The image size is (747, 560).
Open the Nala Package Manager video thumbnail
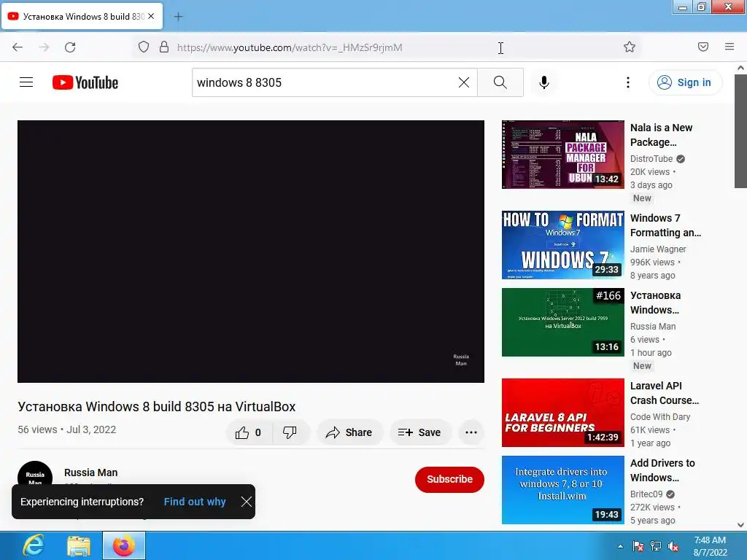tap(562, 155)
